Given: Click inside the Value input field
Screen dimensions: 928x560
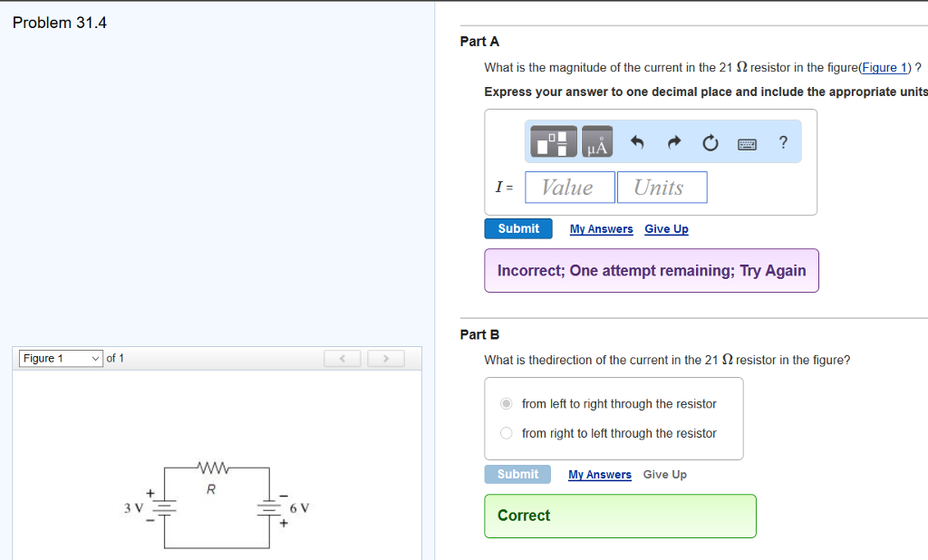Looking at the screenshot, I should pos(569,187).
